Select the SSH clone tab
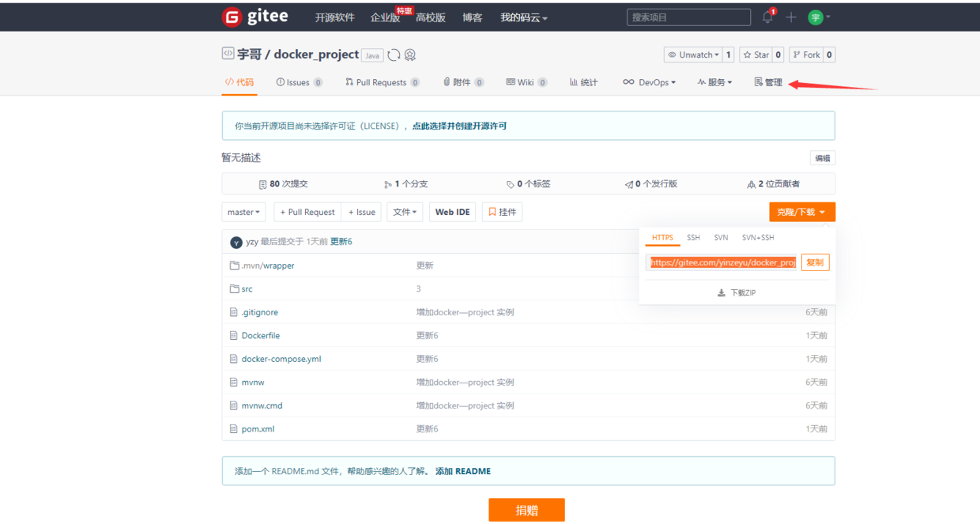Image resolution: width=980 pixels, height=524 pixels. coord(693,237)
